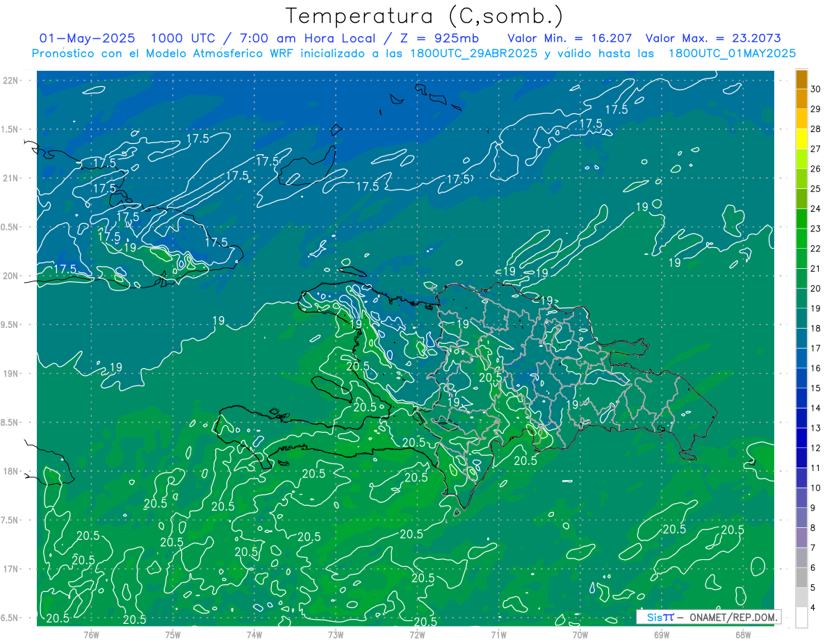Click the legend value "14"
This screenshot has height=644, width=834.
(816, 408)
